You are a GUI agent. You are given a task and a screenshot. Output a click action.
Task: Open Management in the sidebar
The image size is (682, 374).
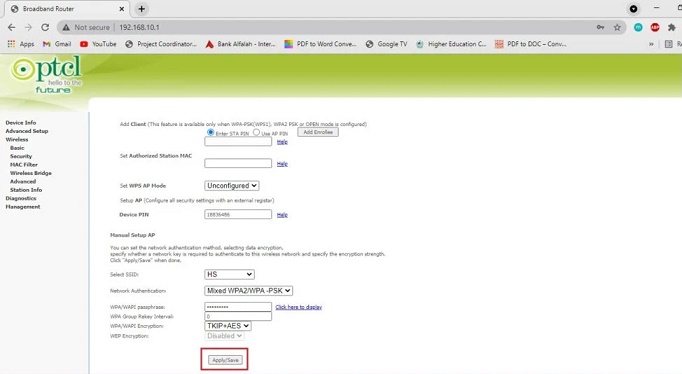[23, 207]
